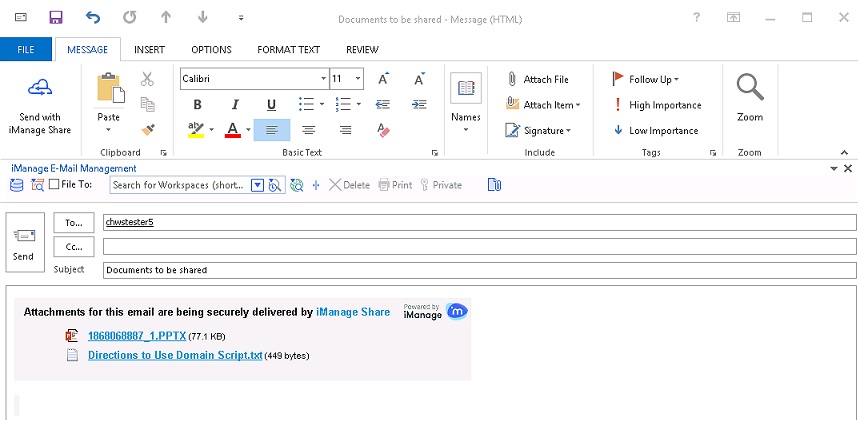Open the FORMAT TEXT tab

pyautogui.click(x=288, y=49)
